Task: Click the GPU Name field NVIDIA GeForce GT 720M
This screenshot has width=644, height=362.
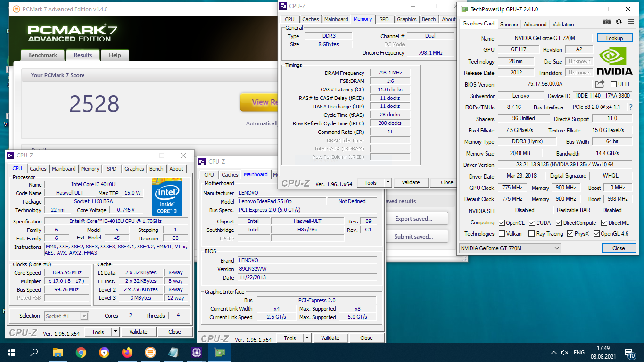Action: (545, 38)
